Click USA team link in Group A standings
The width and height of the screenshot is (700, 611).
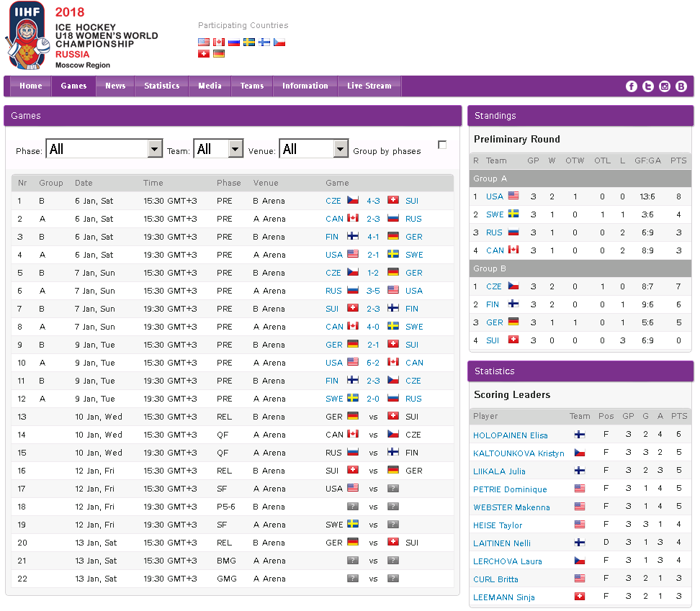point(495,196)
